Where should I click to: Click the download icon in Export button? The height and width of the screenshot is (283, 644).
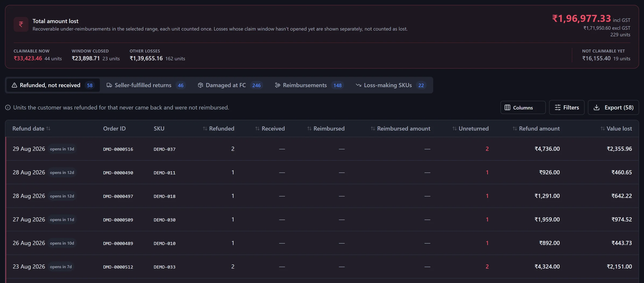tap(597, 108)
